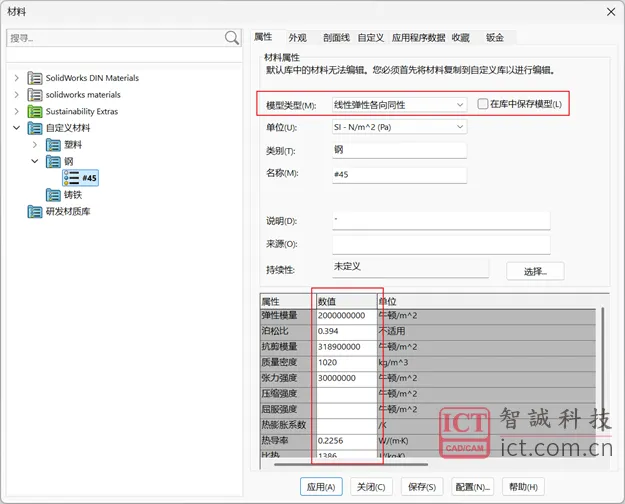Image resolution: width=625 pixels, height=504 pixels.
Task: Expand the 塑料 category
Action: coord(35,145)
